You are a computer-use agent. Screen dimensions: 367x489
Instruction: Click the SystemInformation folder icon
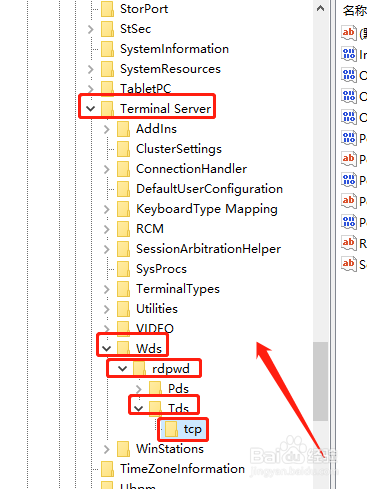pyautogui.click(x=108, y=49)
